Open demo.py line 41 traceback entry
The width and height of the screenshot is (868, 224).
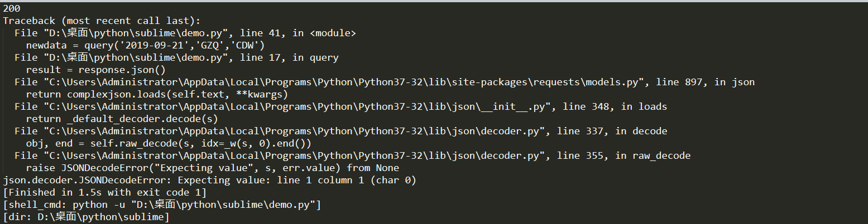pos(185,33)
